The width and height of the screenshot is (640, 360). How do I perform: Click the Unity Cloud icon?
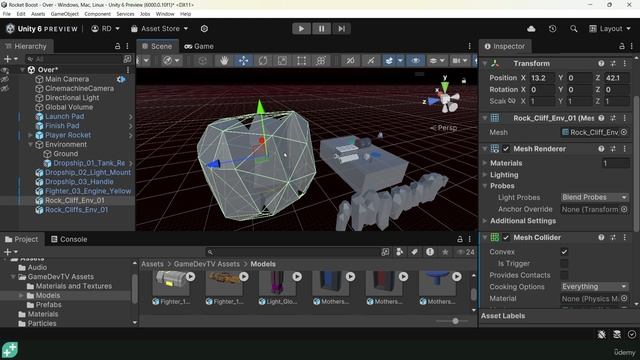pos(531,29)
